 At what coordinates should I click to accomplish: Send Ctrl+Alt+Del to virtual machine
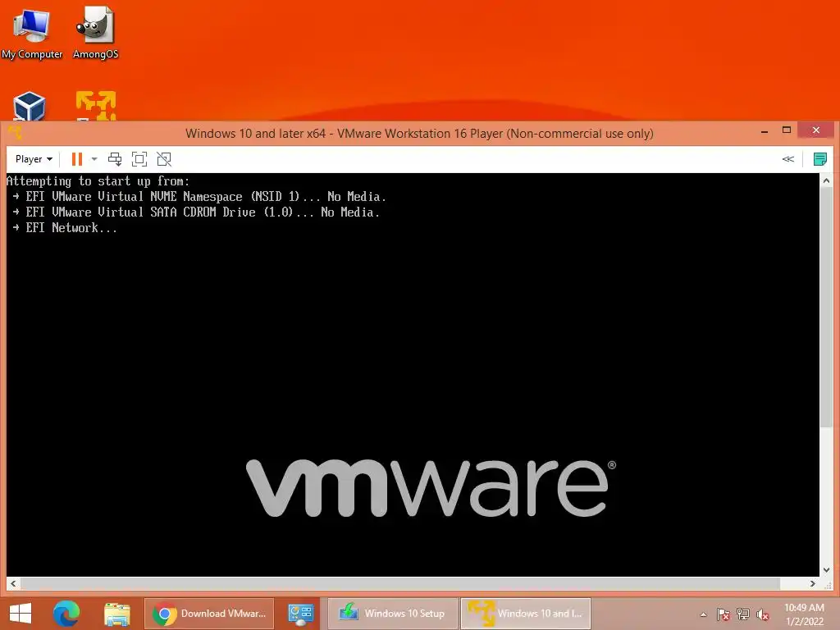(115, 159)
